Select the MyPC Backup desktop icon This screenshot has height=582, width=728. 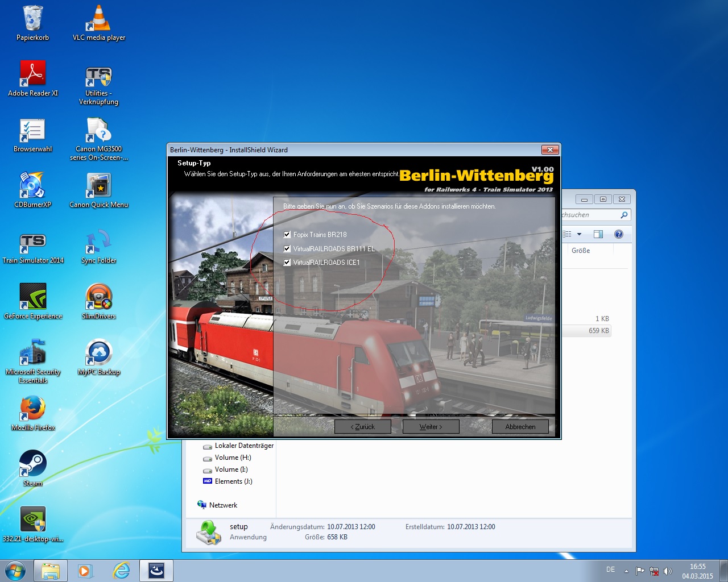(99, 357)
